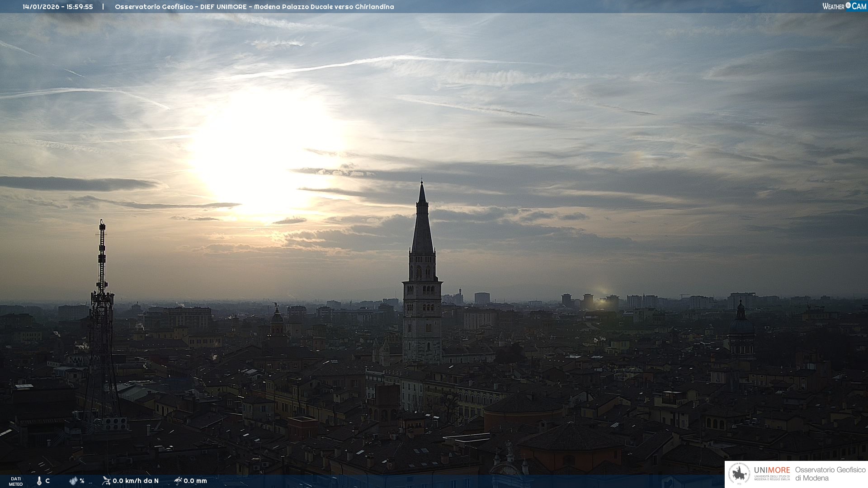Click the wind anemometer icon
The width and height of the screenshot is (868, 488).
(x=106, y=481)
